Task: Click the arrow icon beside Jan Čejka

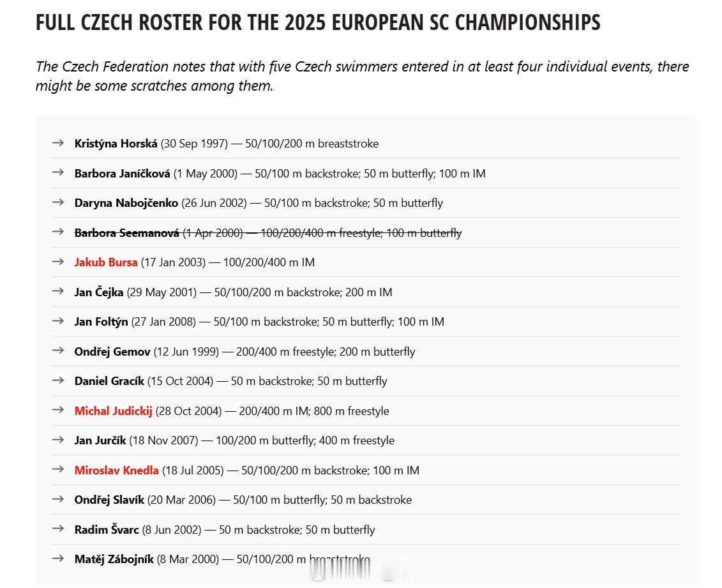Action: [x=58, y=291]
